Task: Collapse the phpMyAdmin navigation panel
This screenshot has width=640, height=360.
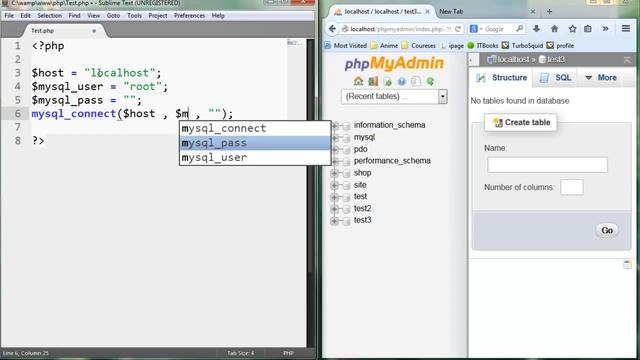Action: click(x=473, y=60)
